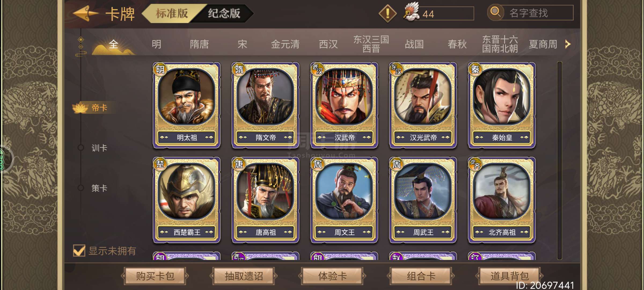
Task: Select the 西楚霸王 card
Action: tap(187, 200)
